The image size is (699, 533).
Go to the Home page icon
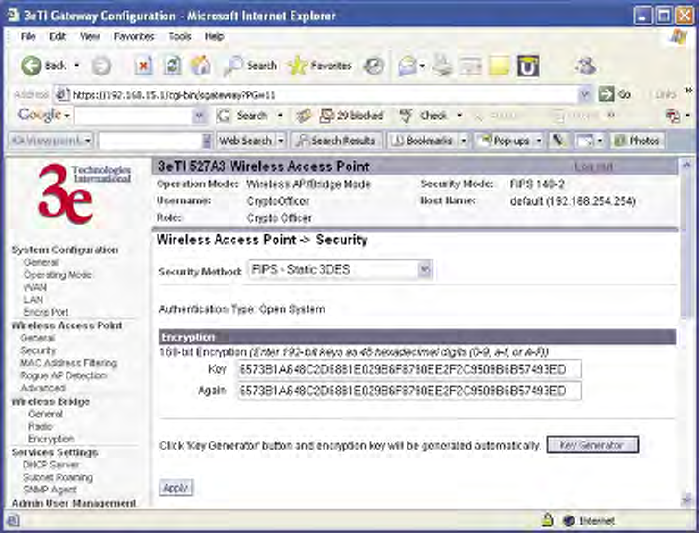(x=201, y=66)
